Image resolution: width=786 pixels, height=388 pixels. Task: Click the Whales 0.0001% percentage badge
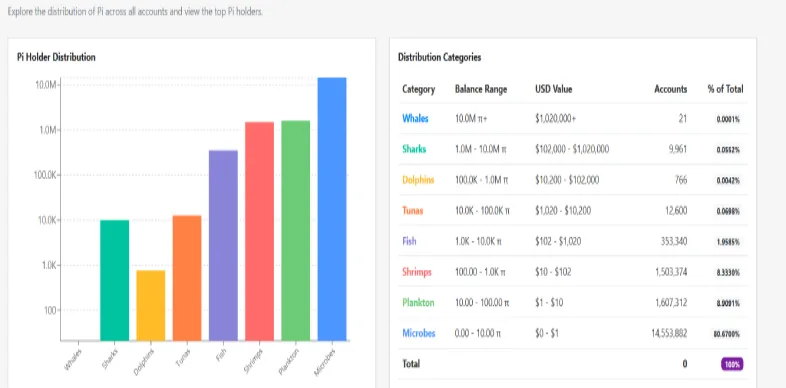pyautogui.click(x=728, y=119)
